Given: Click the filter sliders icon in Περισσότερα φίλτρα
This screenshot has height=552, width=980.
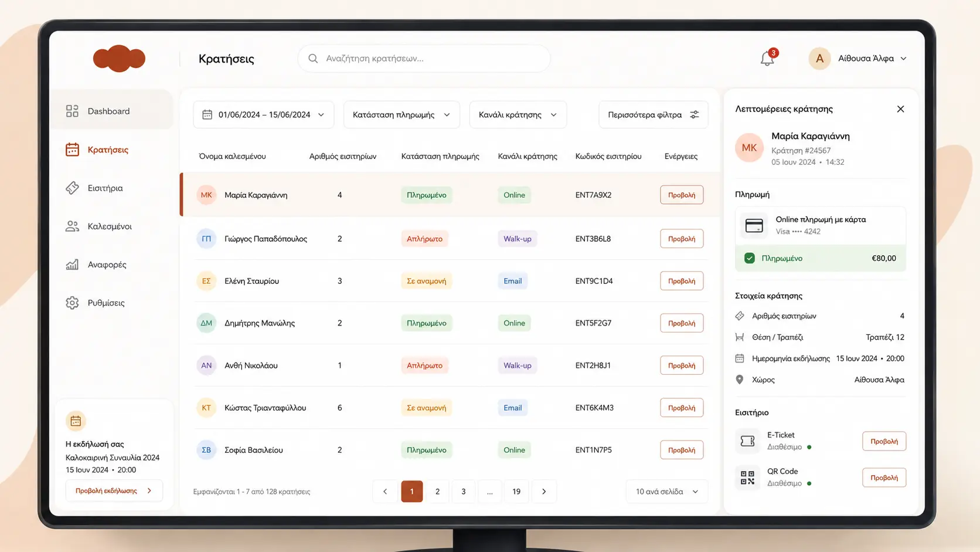Looking at the screenshot, I should [695, 114].
